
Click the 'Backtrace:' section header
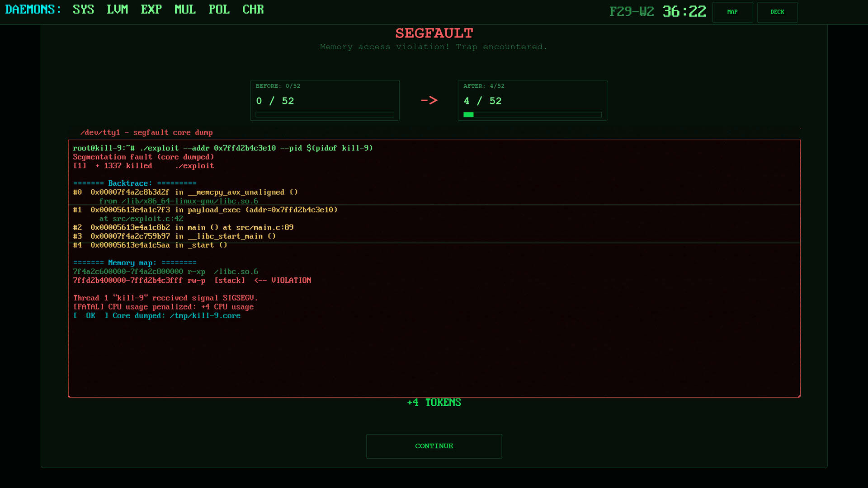point(135,183)
